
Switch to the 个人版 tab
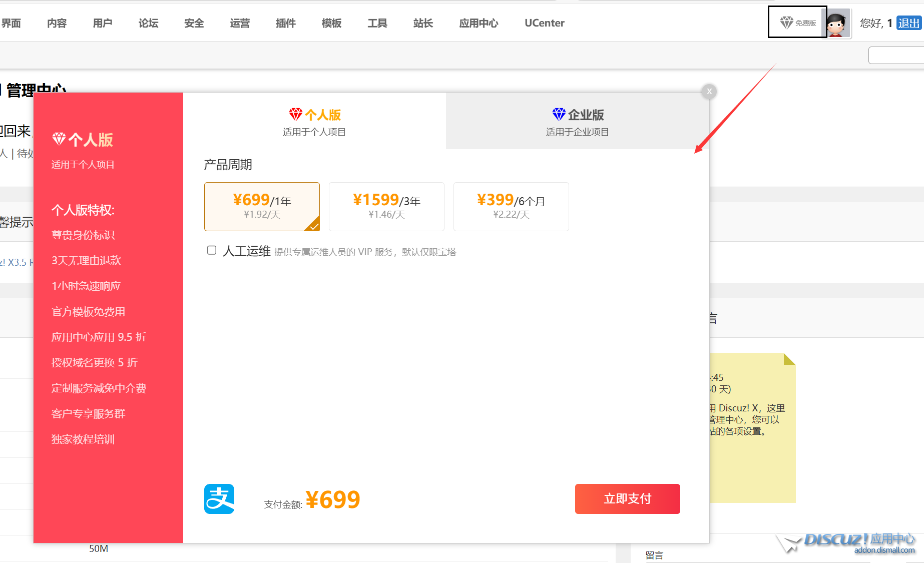coord(314,121)
